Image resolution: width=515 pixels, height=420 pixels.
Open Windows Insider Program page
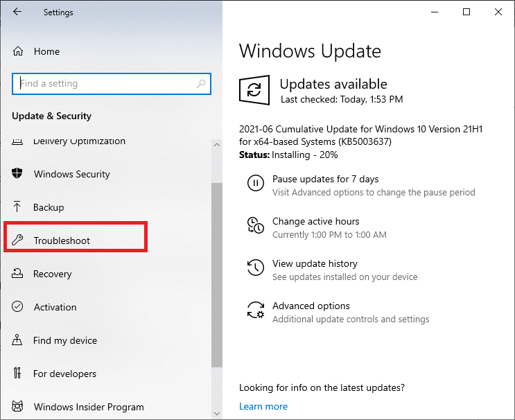pos(89,407)
